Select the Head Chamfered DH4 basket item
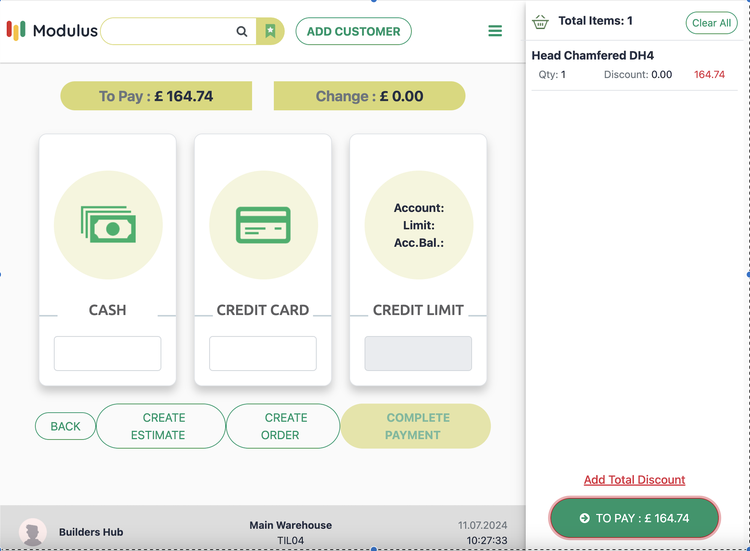The width and height of the screenshot is (750, 551). pos(592,56)
